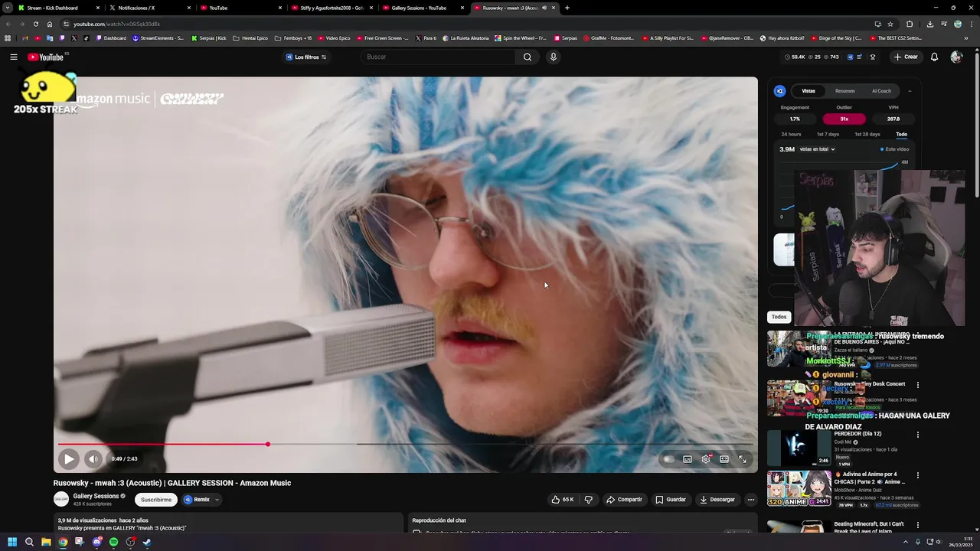Open options for Tiny Desk Concert video
Viewport: 980px width, 551px height.
(x=918, y=385)
